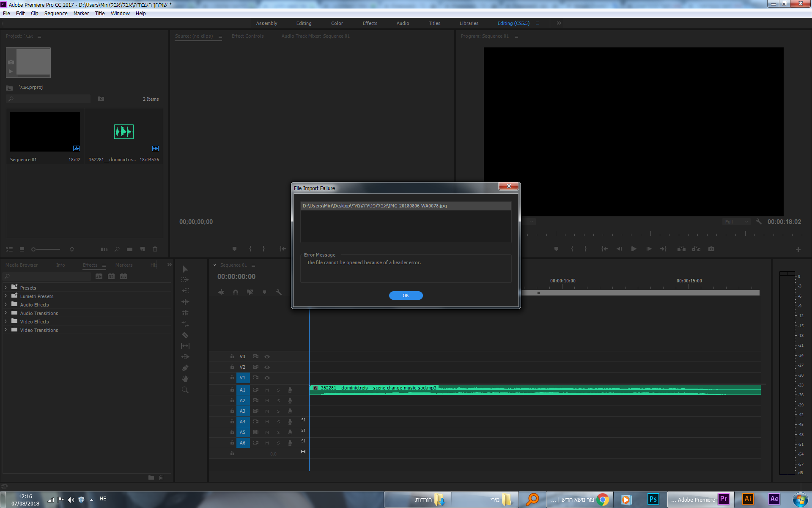Toggle the V2 track eye visibility
Image resolution: width=812 pixels, height=508 pixels.
267,367
